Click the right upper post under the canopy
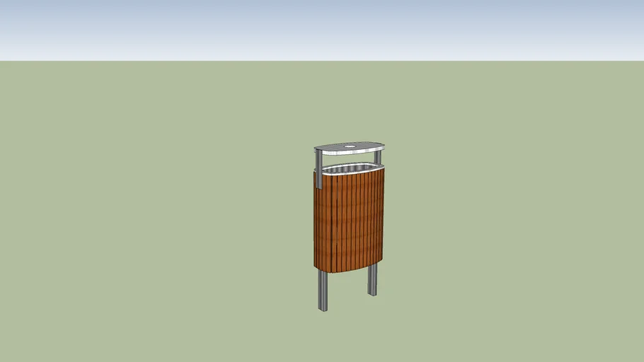The image size is (644, 362). click(380, 156)
